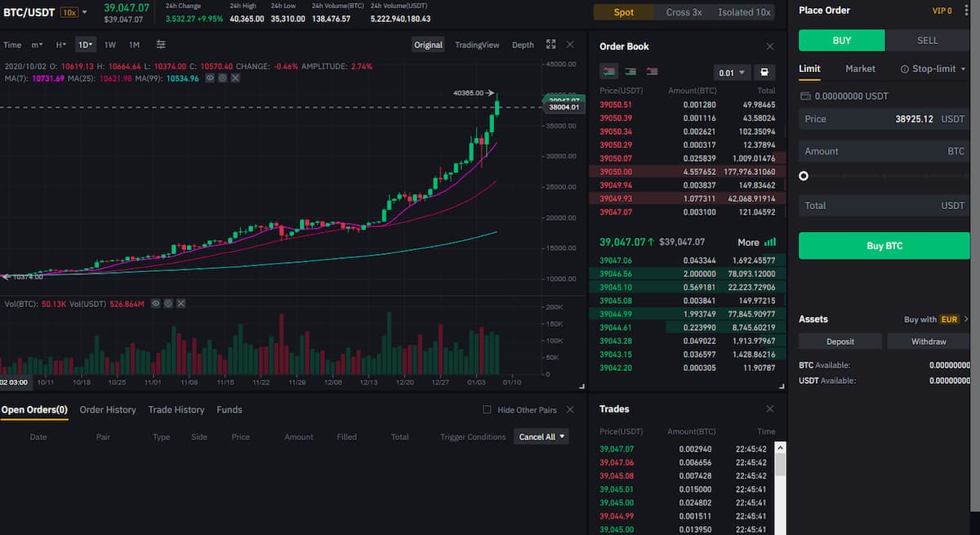This screenshot has width=980, height=535.
Task: Hide the MA indicators with the eye toggle
Action: click(210, 78)
